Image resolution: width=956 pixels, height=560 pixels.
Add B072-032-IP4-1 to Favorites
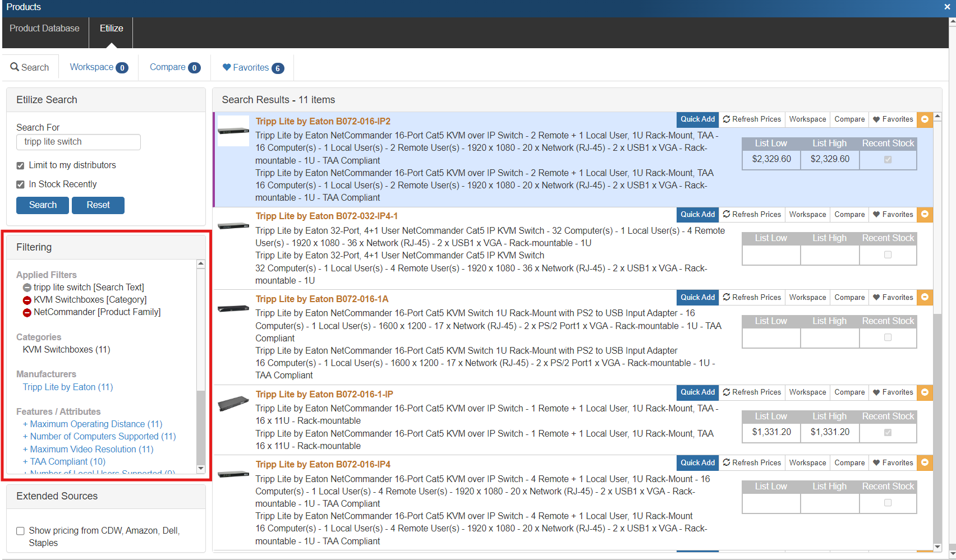893,215
